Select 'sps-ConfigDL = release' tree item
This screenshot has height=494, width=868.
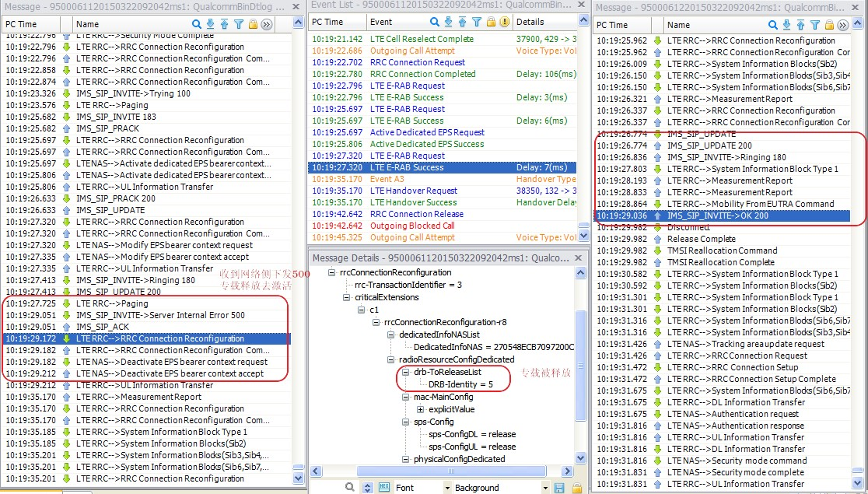click(x=472, y=434)
